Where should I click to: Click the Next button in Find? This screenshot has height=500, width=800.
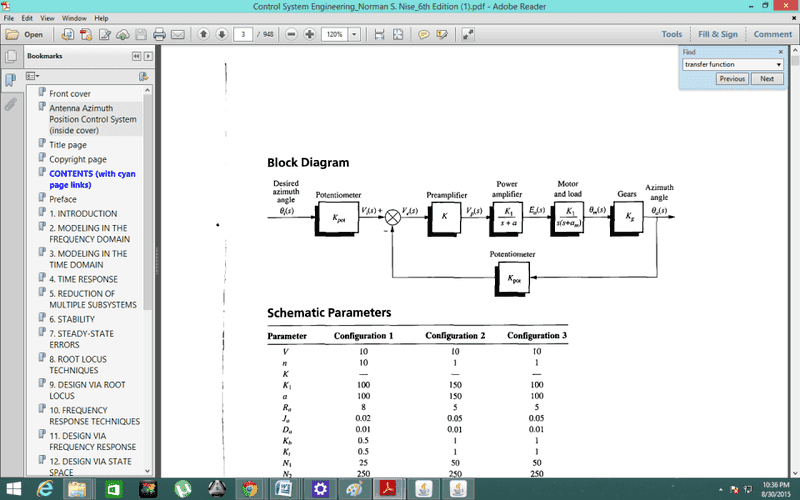[766, 79]
